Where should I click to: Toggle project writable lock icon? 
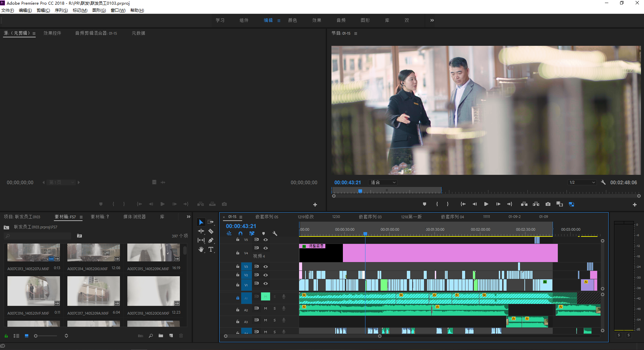[x=6, y=336]
